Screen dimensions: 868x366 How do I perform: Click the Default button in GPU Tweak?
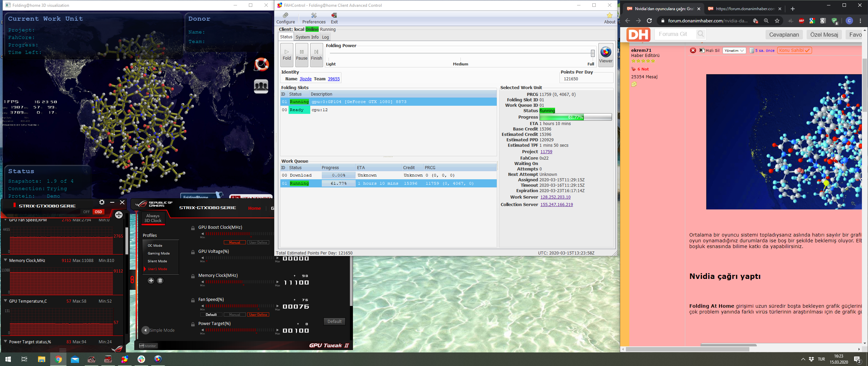coord(334,321)
